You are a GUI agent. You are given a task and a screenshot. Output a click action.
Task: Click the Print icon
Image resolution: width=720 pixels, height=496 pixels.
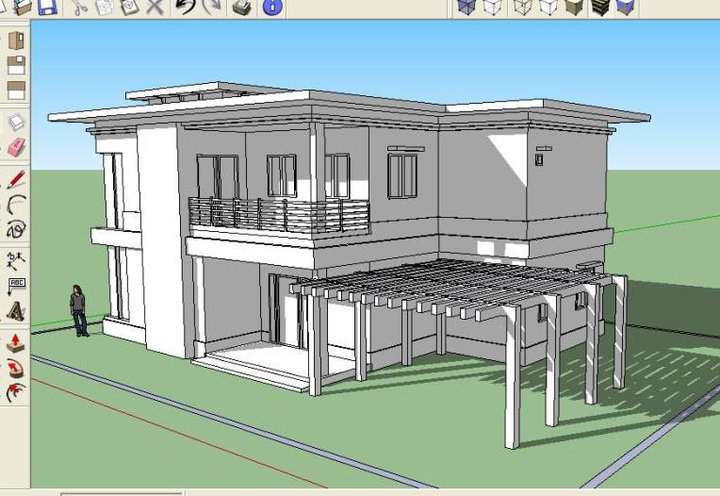(242, 7)
